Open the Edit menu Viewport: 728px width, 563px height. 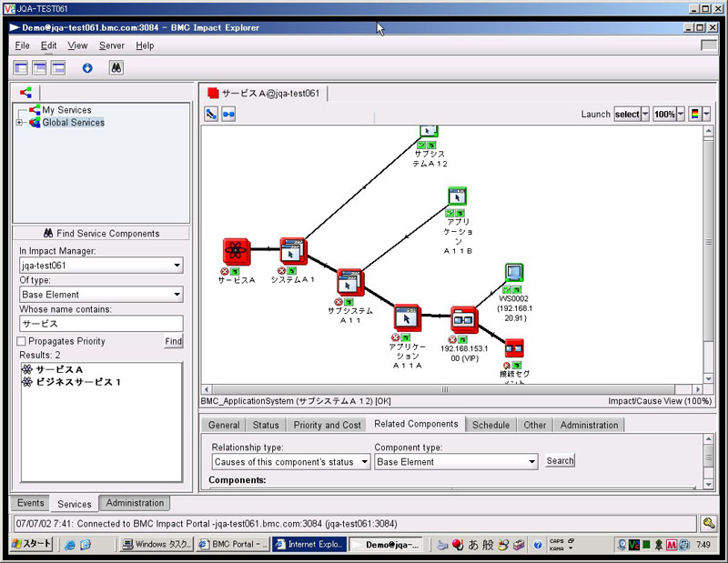(x=49, y=45)
